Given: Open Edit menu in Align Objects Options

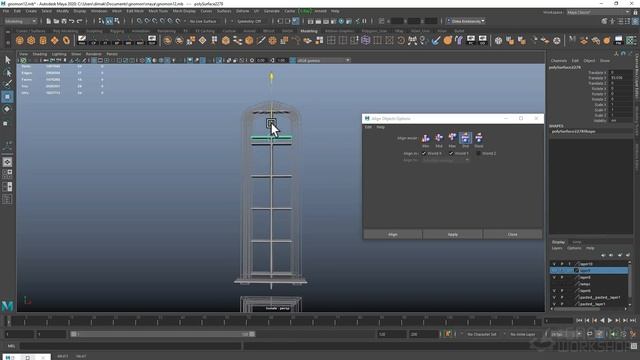Looking at the screenshot, I should pyautogui.click(x=368, y=127).
